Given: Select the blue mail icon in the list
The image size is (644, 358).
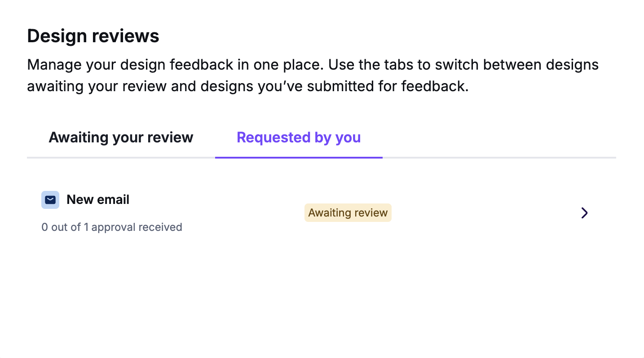Looking at the screenshot, I should [50, 200].
